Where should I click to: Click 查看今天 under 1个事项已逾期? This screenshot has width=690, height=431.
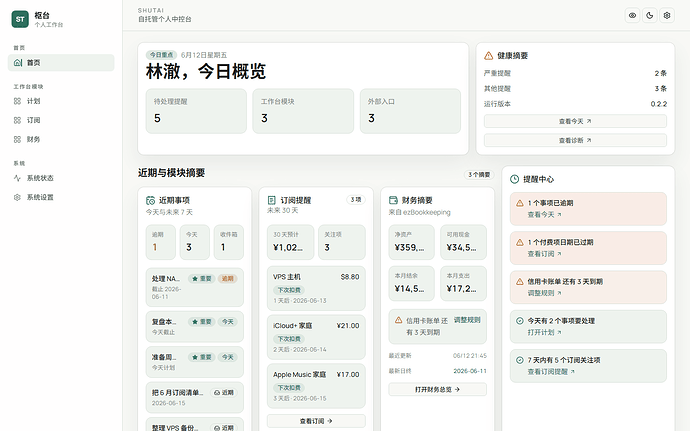pyautogui.click(x=544, y=215)
